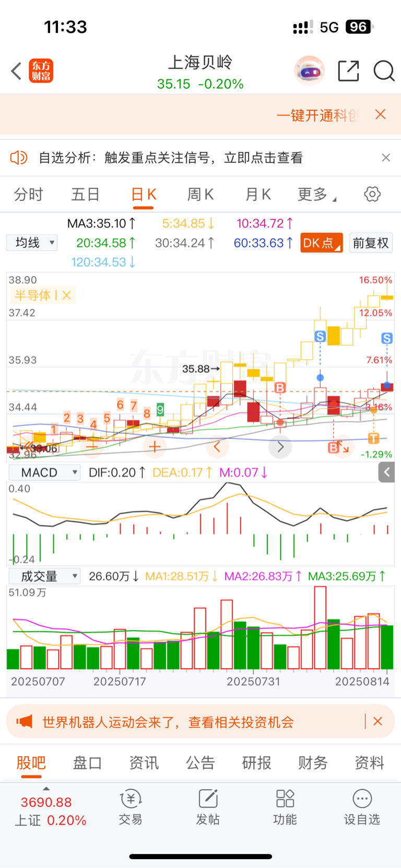Open search with magnifier icon

(384, 71)
